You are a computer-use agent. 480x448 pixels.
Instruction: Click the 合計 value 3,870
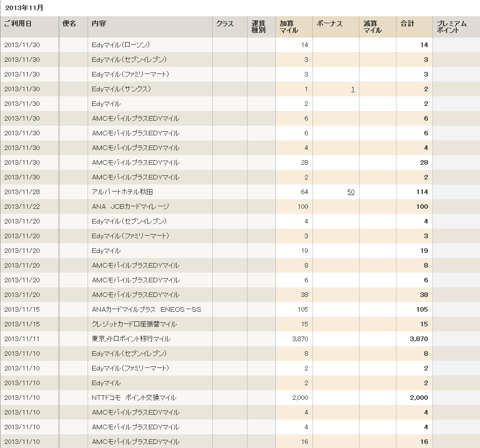(x=419, y=339)
